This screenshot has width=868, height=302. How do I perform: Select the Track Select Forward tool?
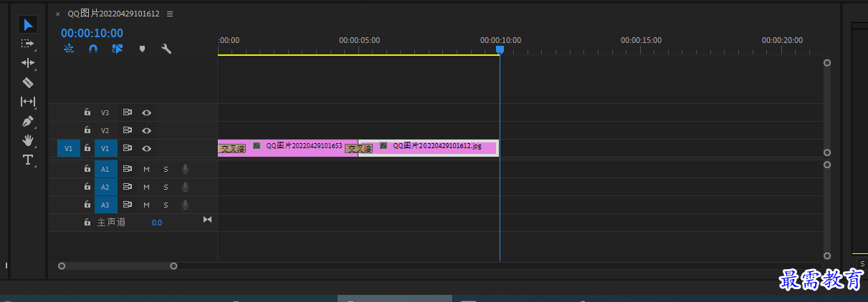pos(28,44)
